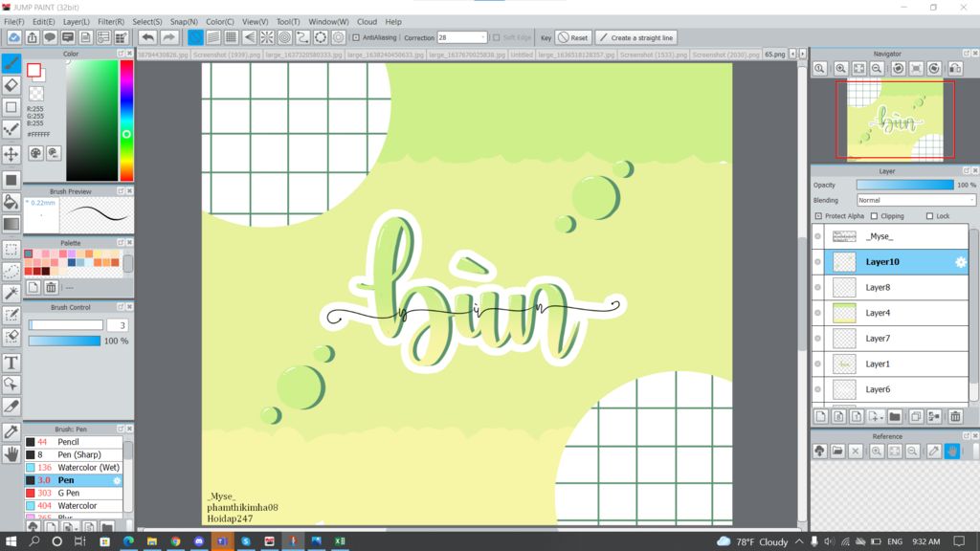Open the File menu
The image size is (980, 551).
pyautogui.click(x=13, y=21)
